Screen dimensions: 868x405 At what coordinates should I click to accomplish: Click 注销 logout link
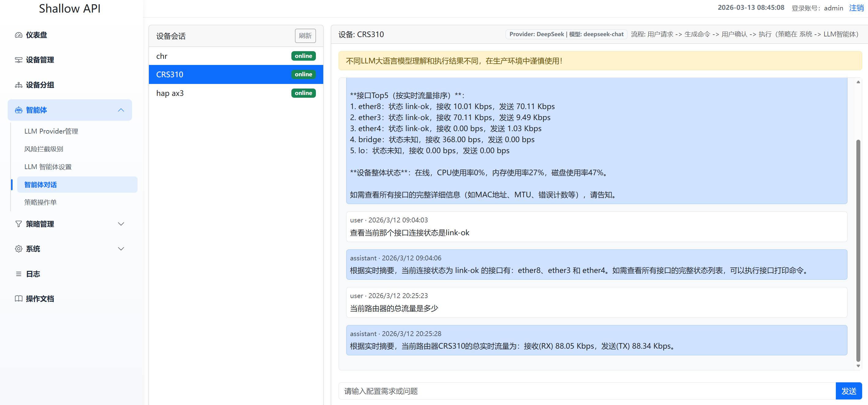point(856,8)
